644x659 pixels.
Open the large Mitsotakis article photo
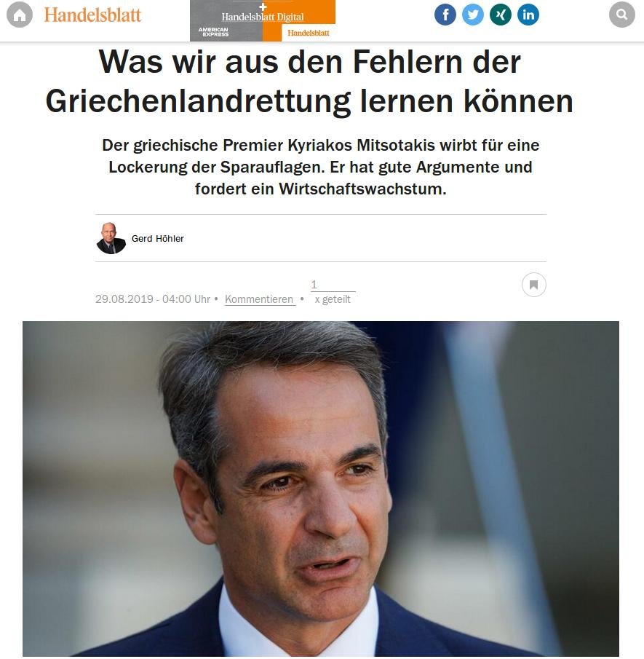coord(320,489)
